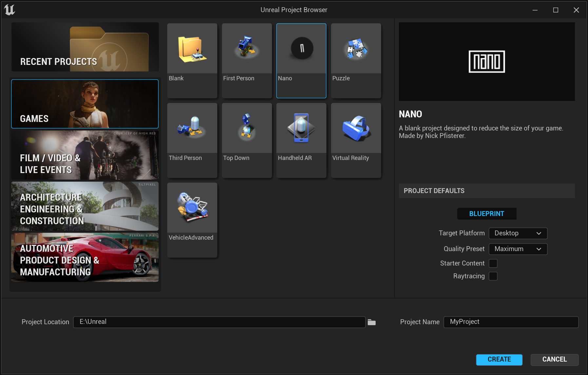The width and height of the screenshot is (588, 375).
Task: Cancel the project creation
Action: (x=555, y=360)
